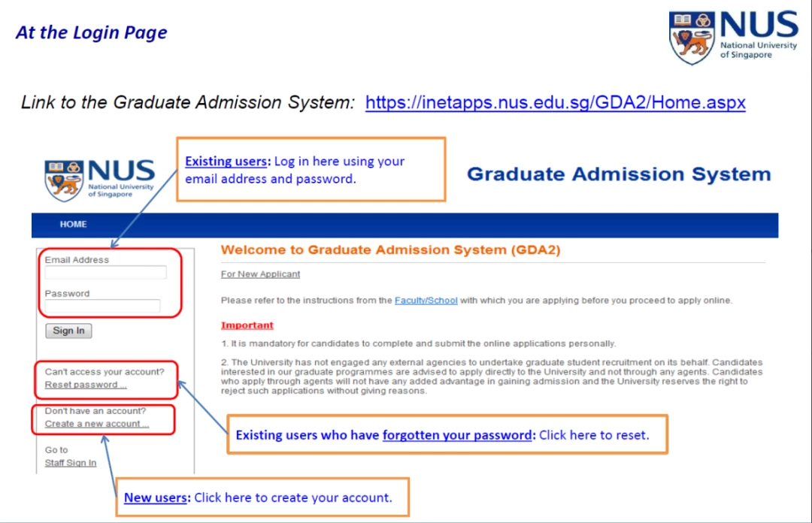Click the Important heading

[x=247, y=325]
